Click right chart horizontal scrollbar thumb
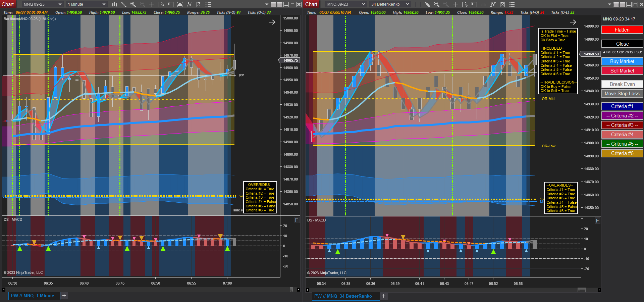Image resolution: width=644 pixels, height=302 pixels. (x=582, y=290)
